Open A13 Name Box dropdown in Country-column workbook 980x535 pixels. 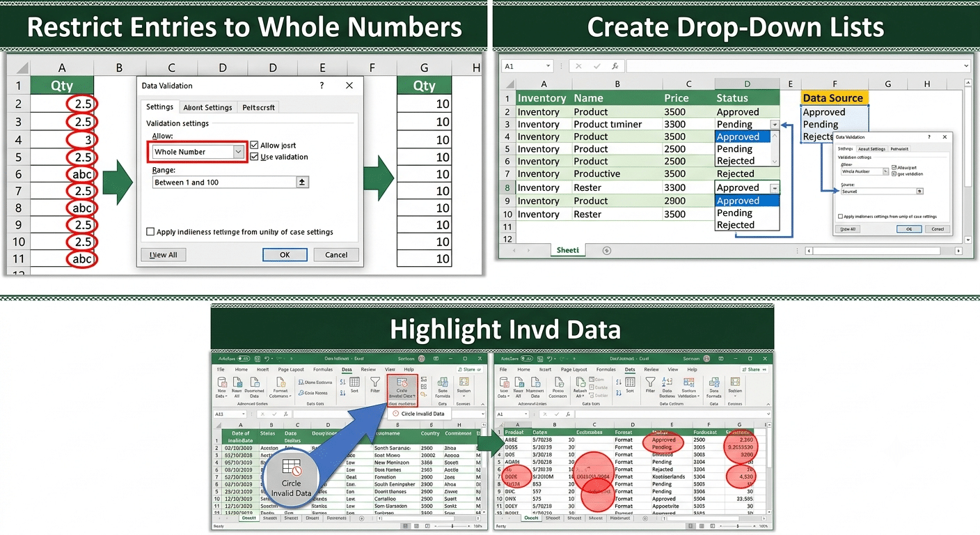point(244,414)
